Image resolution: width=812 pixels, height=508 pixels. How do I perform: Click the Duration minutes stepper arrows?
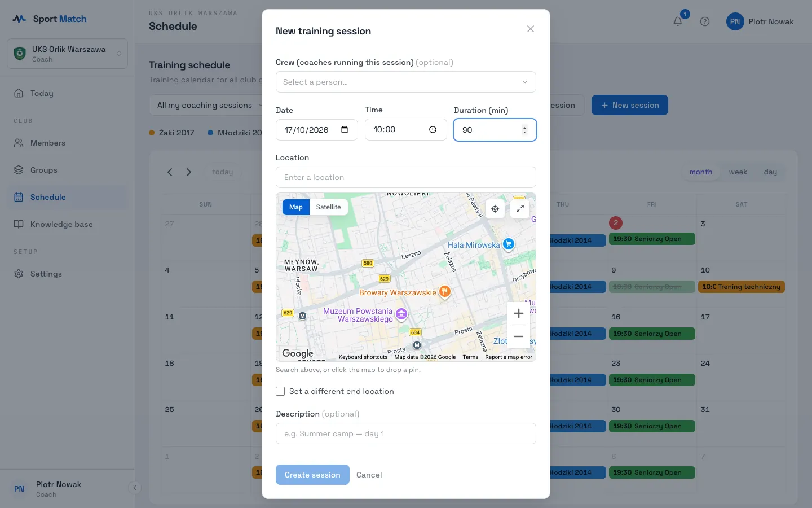[524, 130]
